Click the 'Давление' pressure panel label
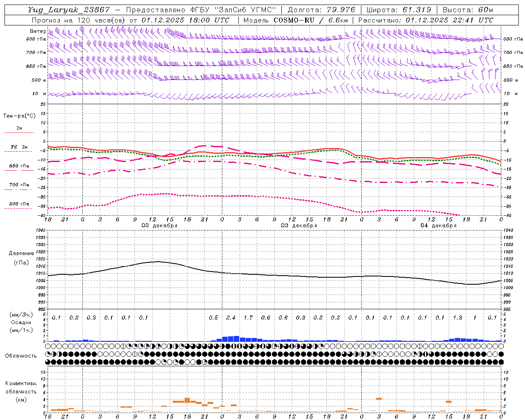Viewport: 525px width, 420px height. coord(21,253)
